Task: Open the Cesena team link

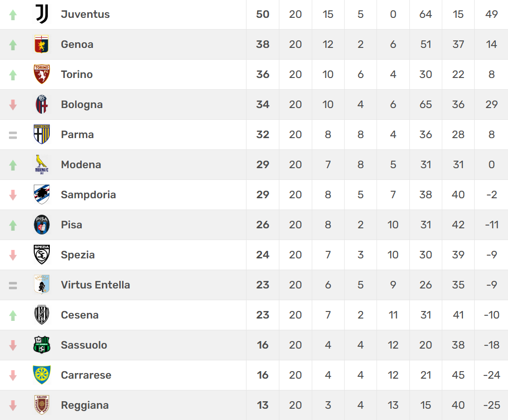Action: click(80, 315)
